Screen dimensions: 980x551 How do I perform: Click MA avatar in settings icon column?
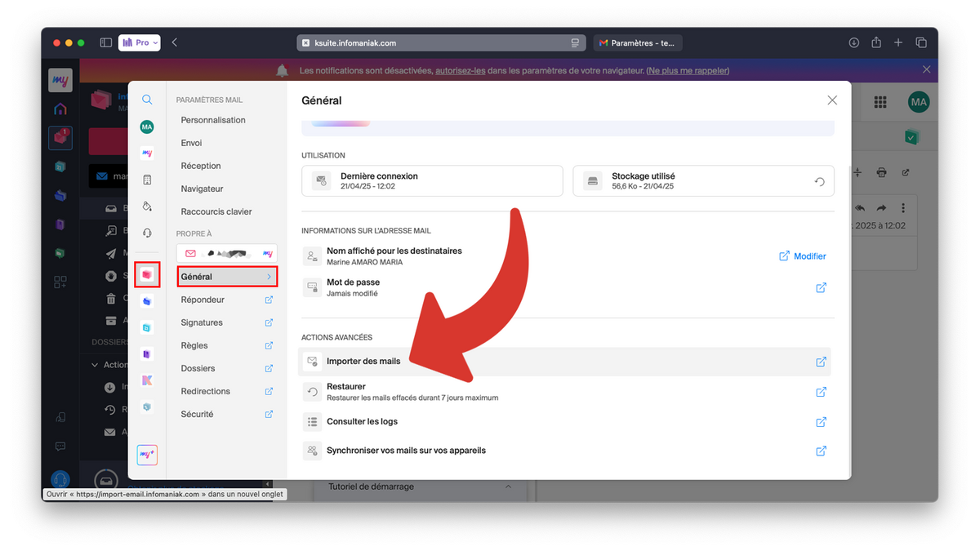pos(147,127)
